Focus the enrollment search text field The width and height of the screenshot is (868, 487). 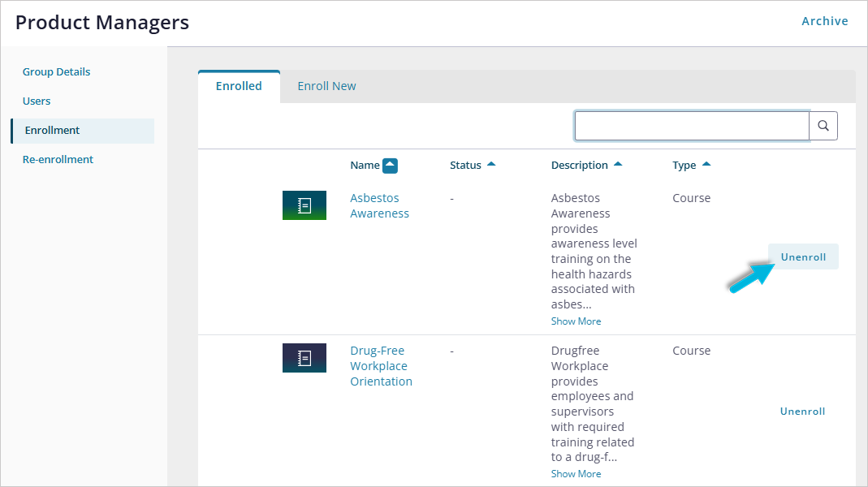point(691,126)
